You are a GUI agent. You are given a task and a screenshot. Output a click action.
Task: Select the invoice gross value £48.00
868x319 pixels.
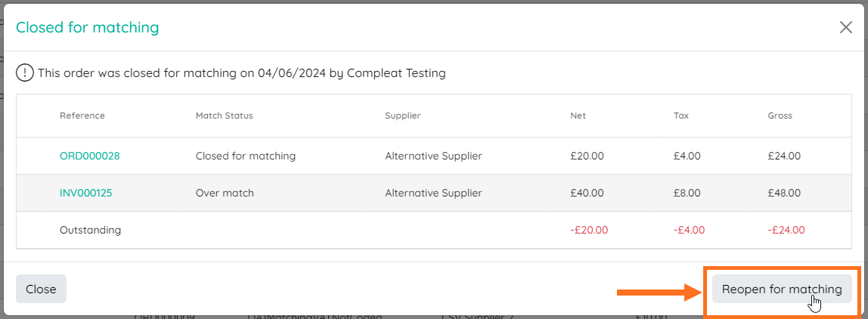coord(784,194)
